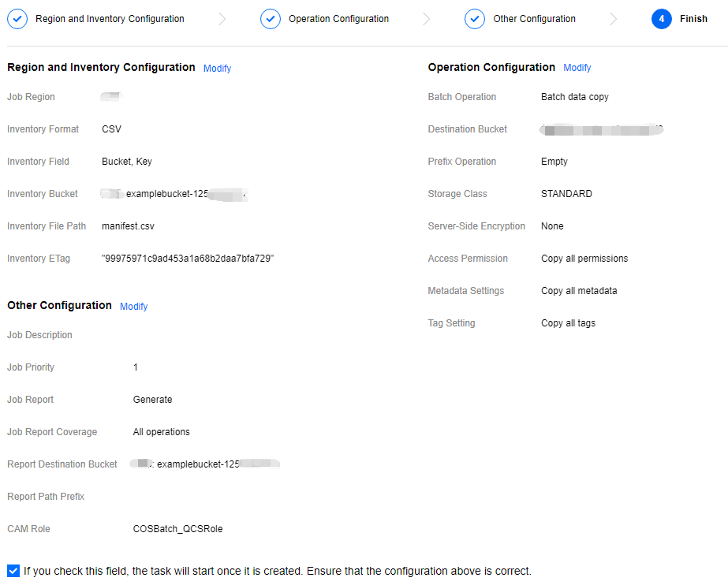Click the step 4 Finish circle icon
728x585 pixels.
tap(662, 19)
